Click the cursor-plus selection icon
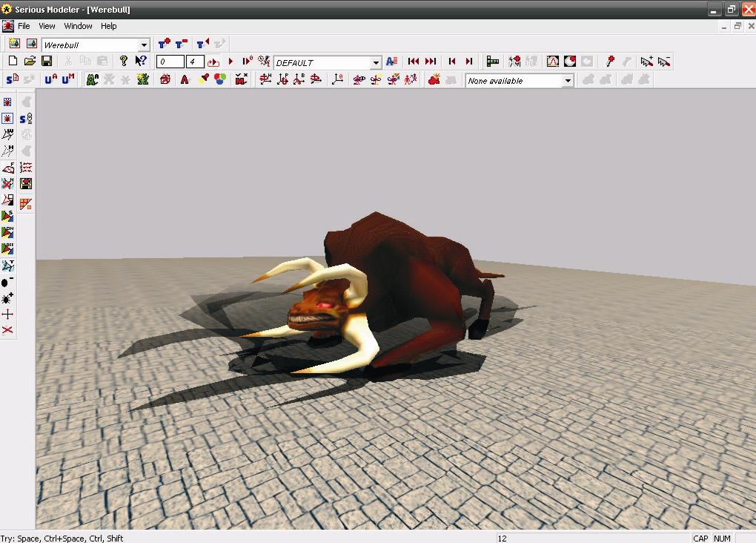The image size is (756, 543). [646, 62]
